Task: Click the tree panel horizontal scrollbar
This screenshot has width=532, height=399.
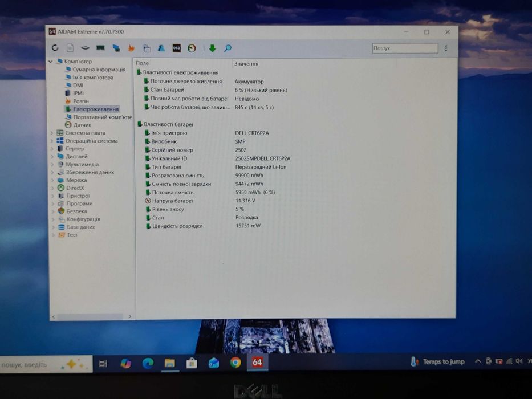Action: 90,316
